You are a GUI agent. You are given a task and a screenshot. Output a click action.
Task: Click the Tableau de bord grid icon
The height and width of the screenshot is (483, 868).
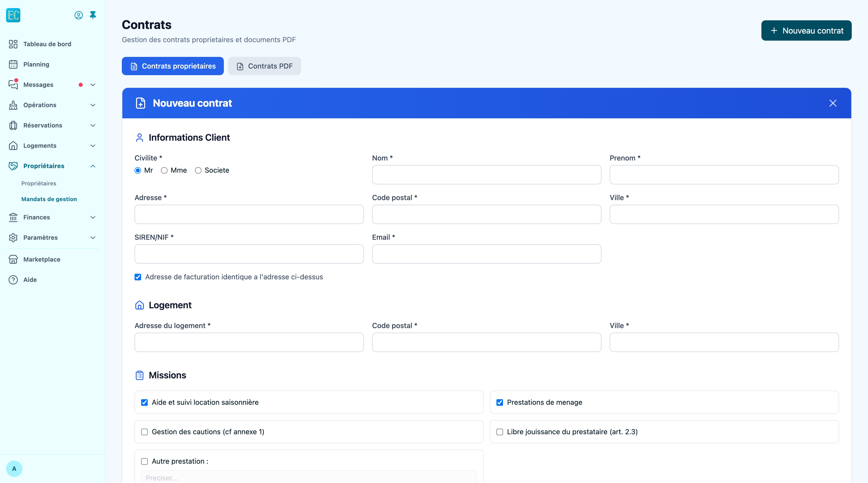13,44
